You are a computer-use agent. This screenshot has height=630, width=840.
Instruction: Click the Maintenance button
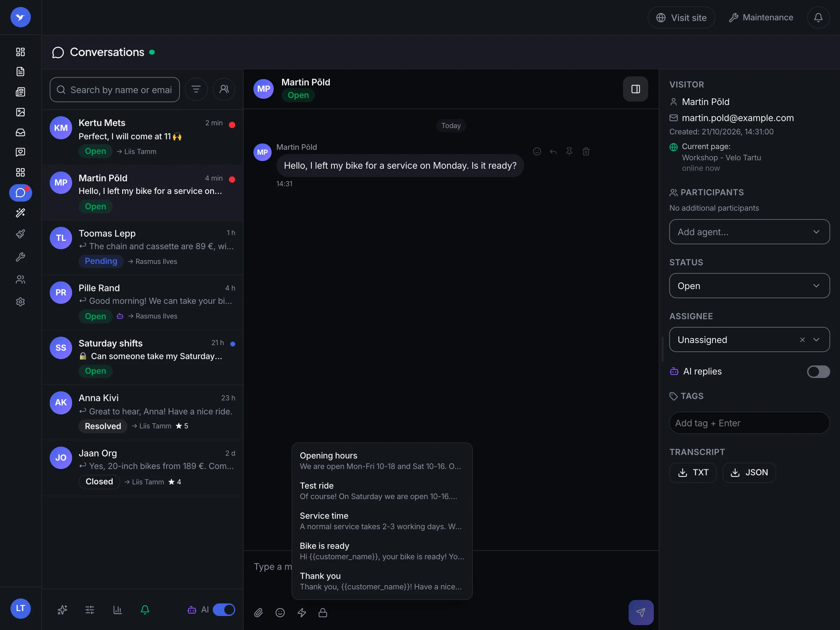coord(761,17)
